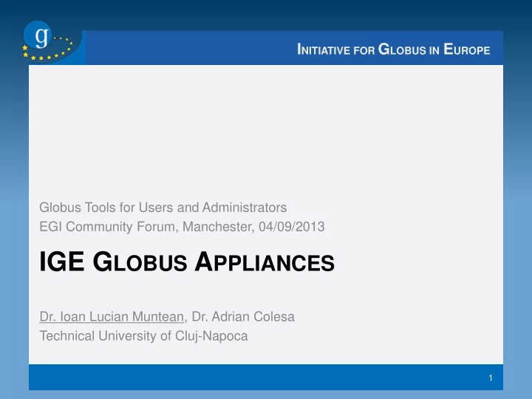The image size is (532, 399).
Task: Open the underlined 'Dr. Ioan Lucian Muntean' name
Action: pos(112,316)
